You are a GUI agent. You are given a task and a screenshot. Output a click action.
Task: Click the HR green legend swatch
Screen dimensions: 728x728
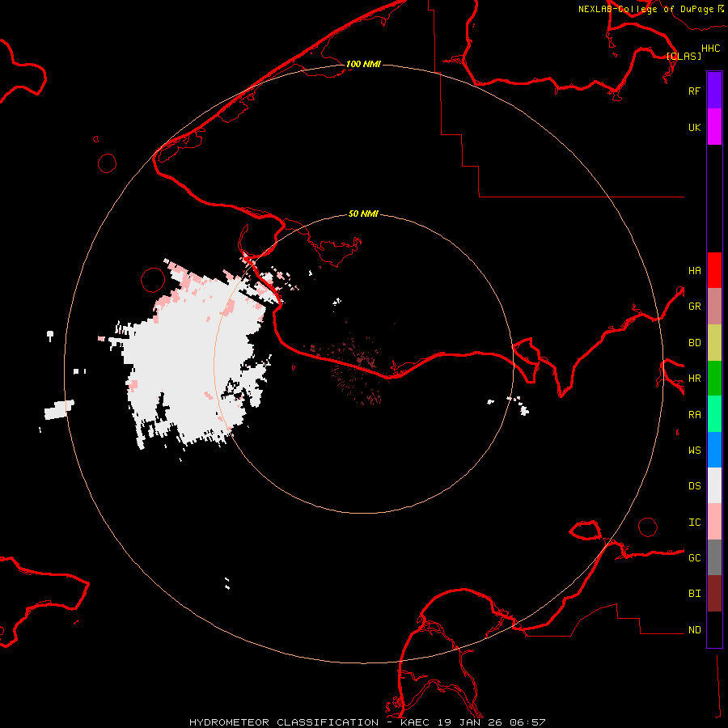pos(714,379)
